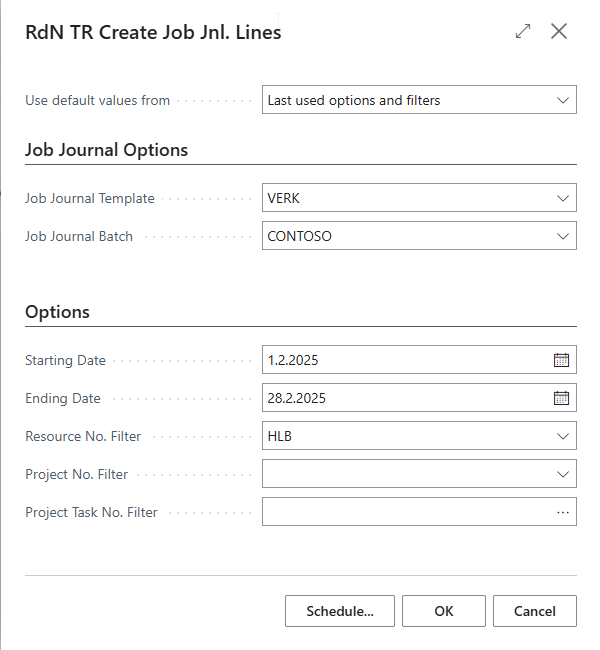Click ellipsis button in Project Task No. Filter

coord(562,512)
